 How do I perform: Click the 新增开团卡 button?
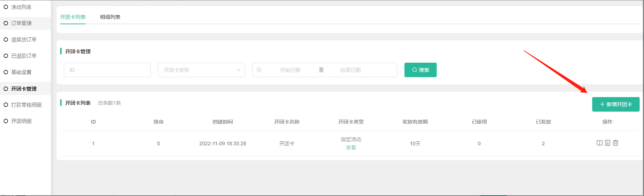click(x=616, y=104)
